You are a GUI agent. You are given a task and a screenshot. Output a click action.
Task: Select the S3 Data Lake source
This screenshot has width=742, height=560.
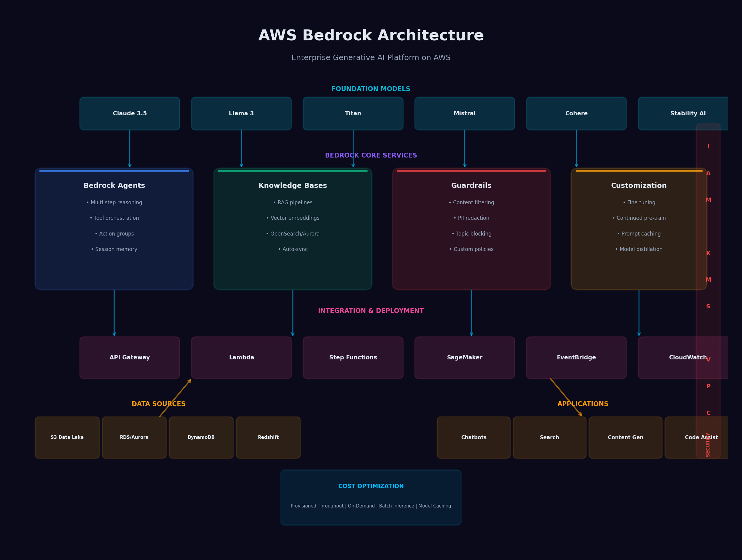[x=67, y=437]
